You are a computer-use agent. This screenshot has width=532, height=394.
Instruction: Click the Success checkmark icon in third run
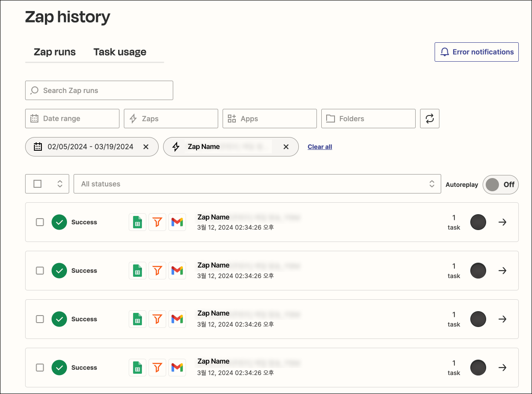click(59, 319)
